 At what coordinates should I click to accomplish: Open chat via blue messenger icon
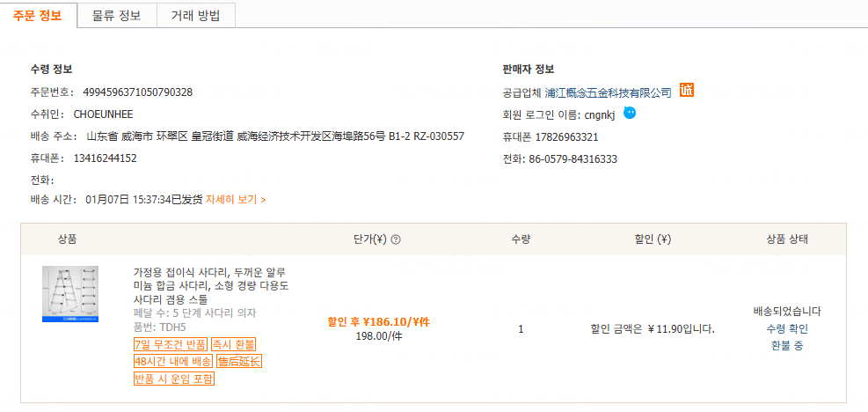coord(630,113)
